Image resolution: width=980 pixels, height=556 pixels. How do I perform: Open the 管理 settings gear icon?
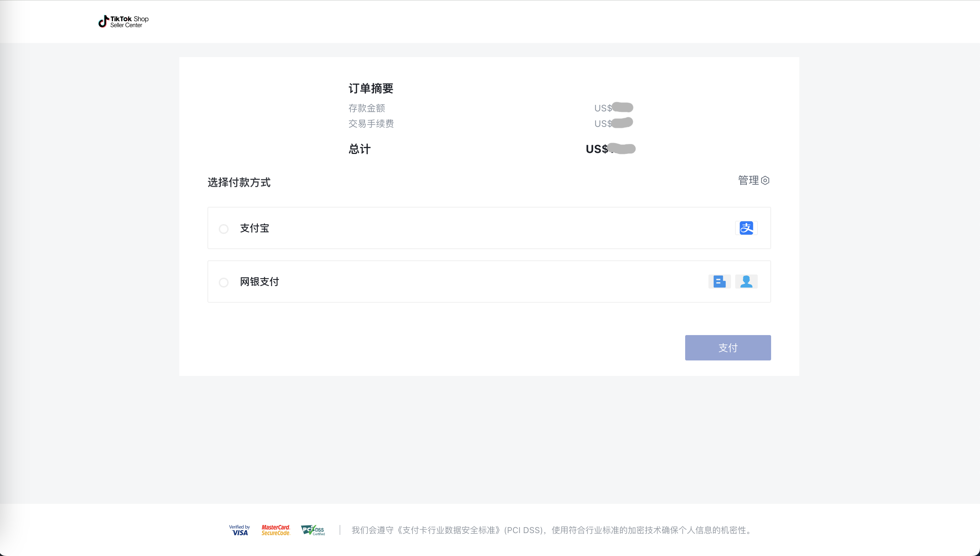(x=765, y=180)
